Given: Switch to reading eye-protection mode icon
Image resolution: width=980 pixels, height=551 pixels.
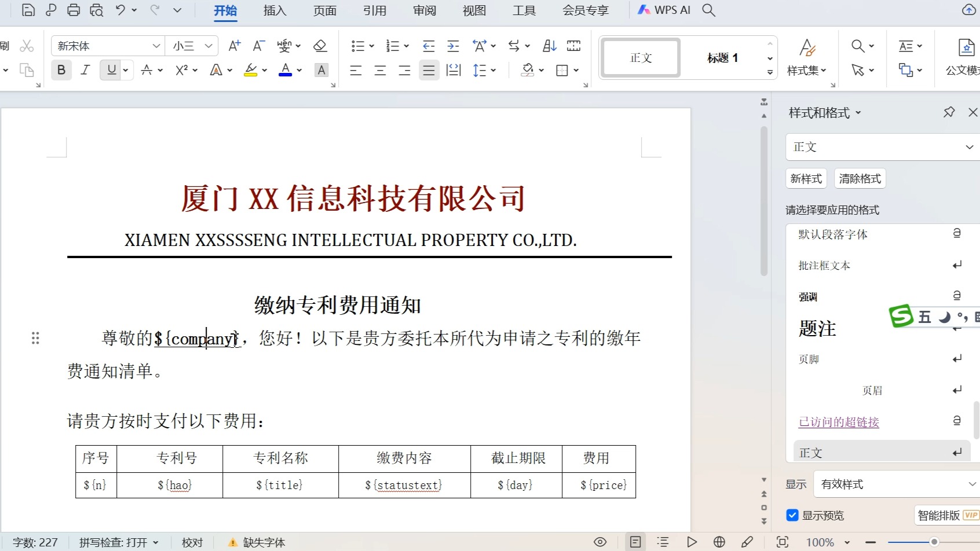Looking at the screenshot, I should (x=600, y=542).
